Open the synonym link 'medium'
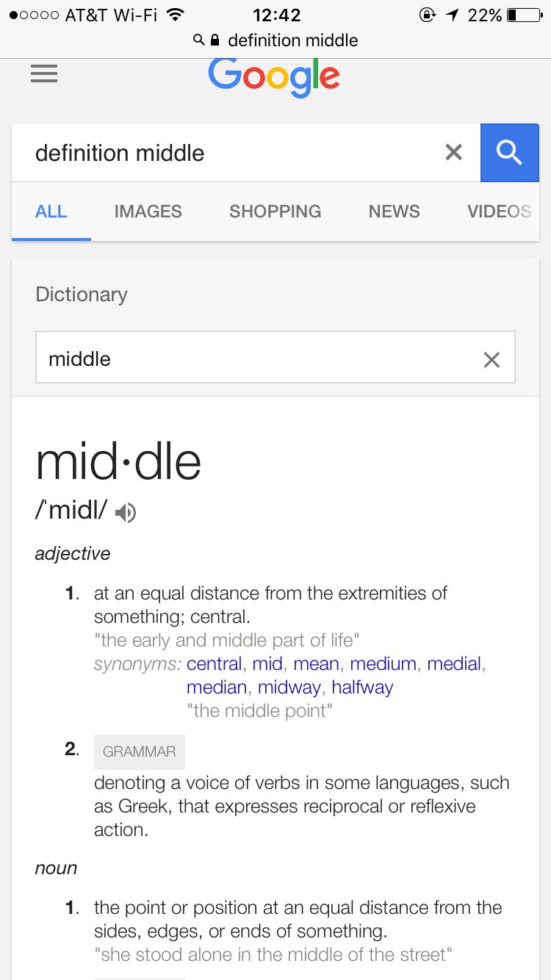Screen dimensions: 551x980 (x=383, y=663)
